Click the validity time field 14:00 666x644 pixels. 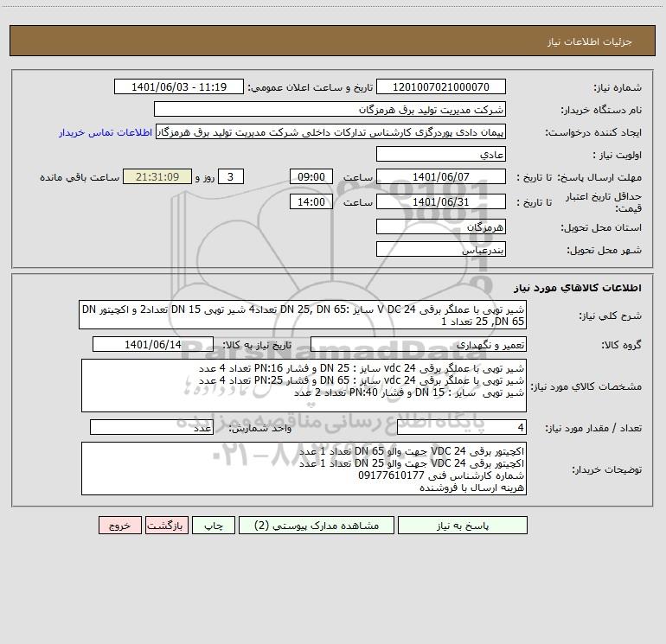point(311,201)
